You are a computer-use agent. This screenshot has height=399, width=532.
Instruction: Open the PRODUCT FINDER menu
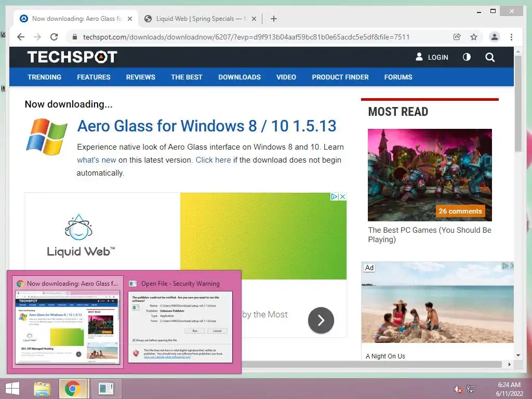340,77
